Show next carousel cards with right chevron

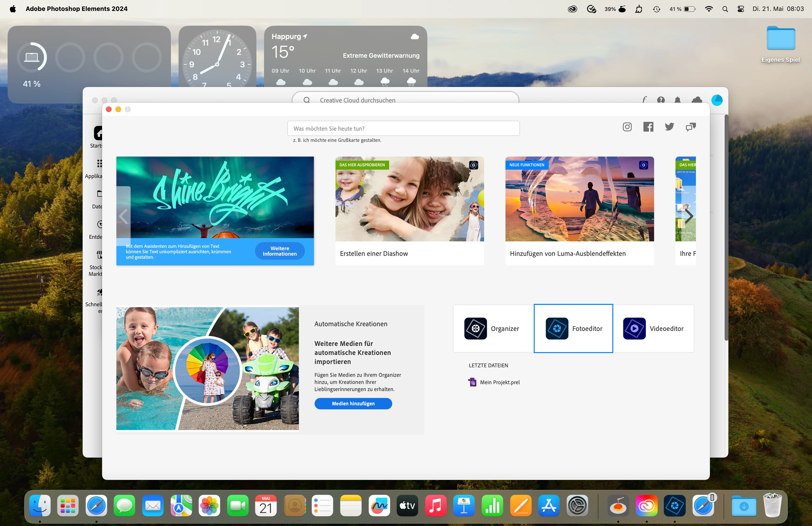pos(689,216)
